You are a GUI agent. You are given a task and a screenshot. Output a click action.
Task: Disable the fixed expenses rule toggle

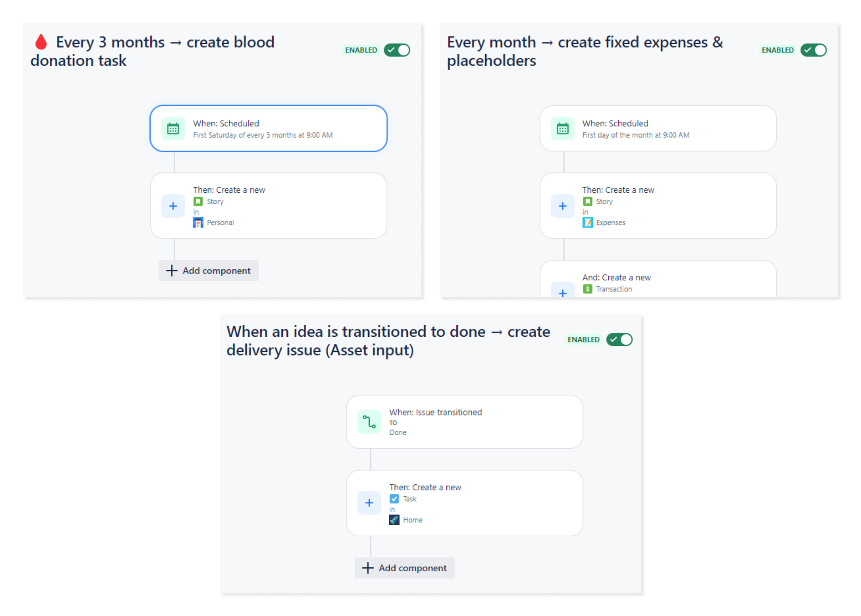(814, 50)
